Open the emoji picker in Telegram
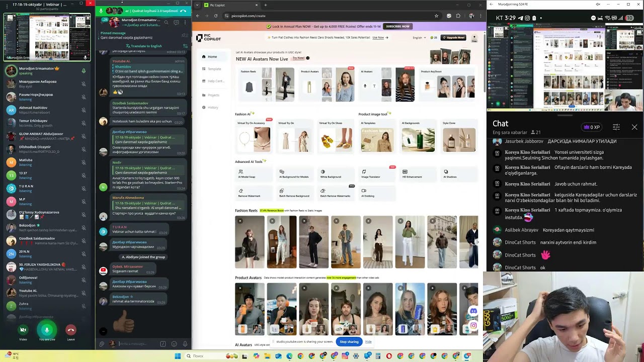Viewport: 644px width, 362px height. pyautogui.click(x=174, y=344)
